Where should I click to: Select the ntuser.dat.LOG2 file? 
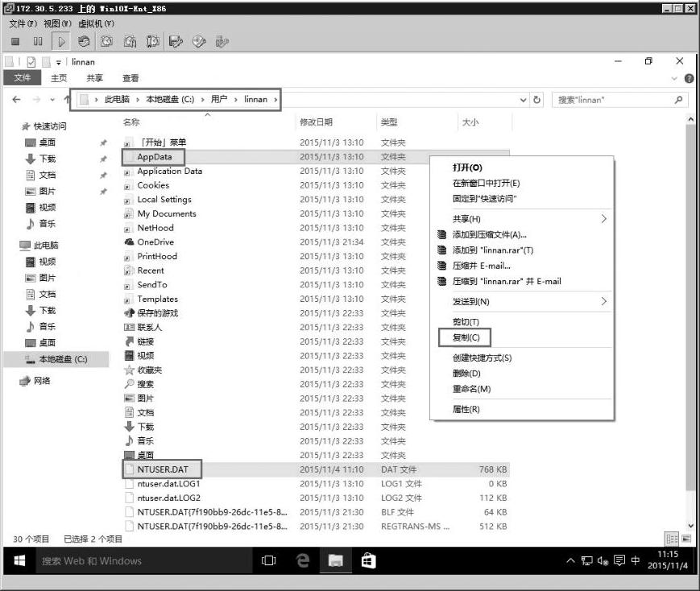168,498
